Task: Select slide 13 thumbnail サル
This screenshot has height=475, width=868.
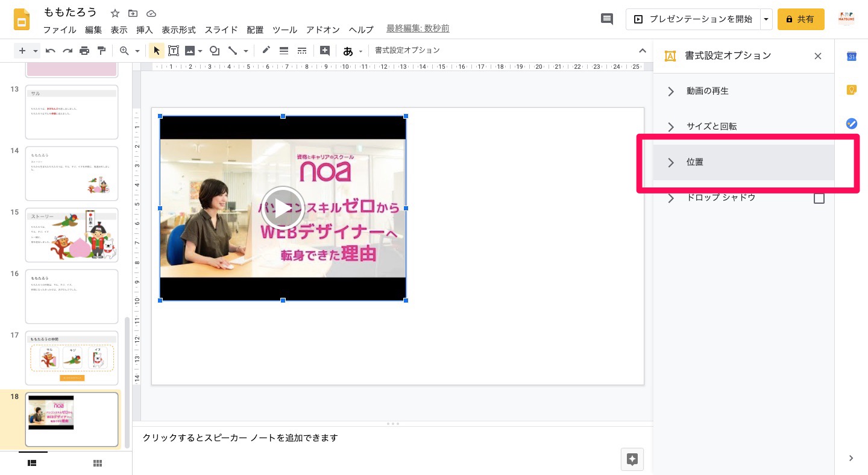Action: coord(72,112)
